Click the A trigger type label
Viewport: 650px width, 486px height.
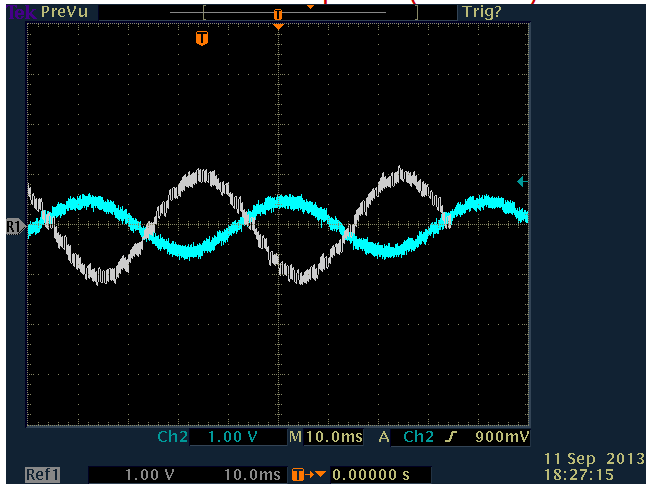tap(384, 437)
